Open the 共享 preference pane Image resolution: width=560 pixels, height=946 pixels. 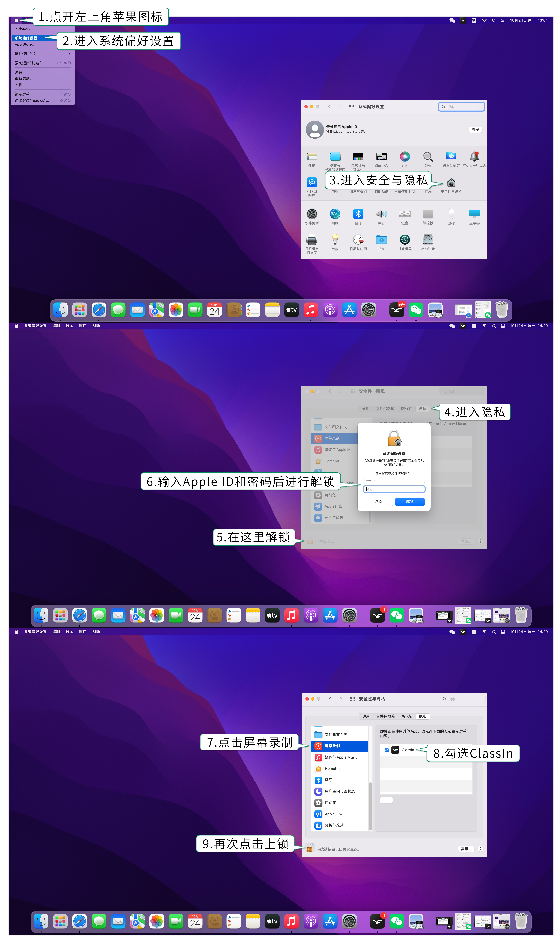coord(381,242)
